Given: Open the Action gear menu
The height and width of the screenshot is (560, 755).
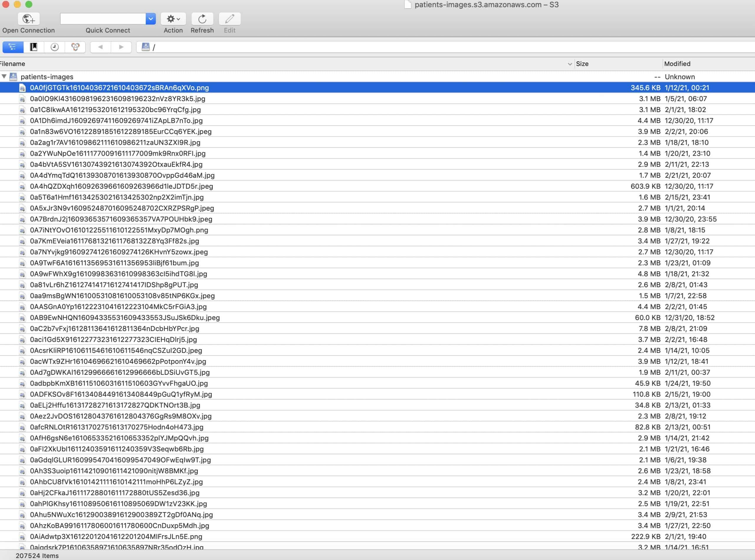Looking at the screenshot, I should click(173, 19).
